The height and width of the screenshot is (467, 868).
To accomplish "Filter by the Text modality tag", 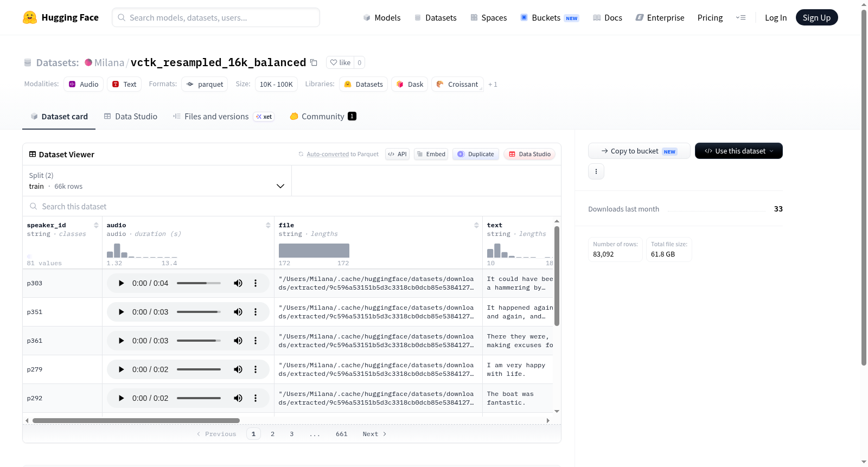I will (124, 84).
